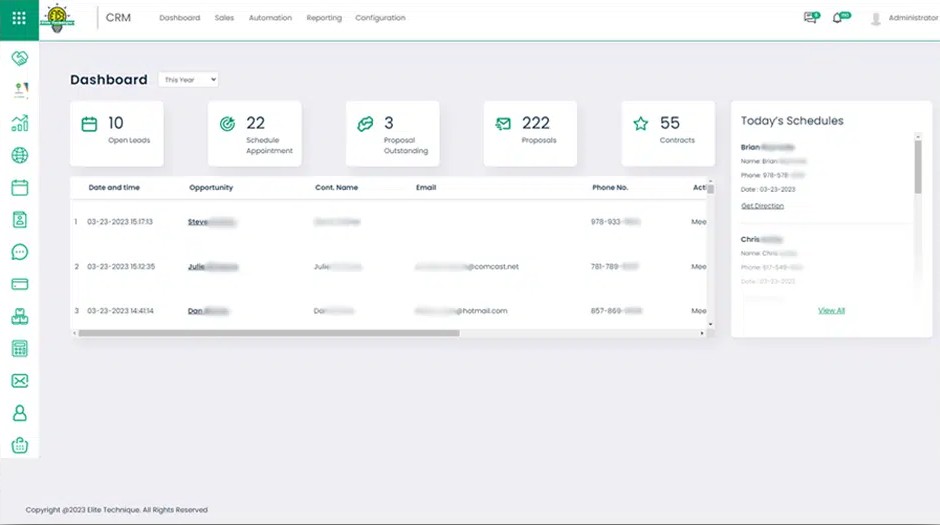
Task: Click the shopping basket sidebar icon
Action: 19,445
